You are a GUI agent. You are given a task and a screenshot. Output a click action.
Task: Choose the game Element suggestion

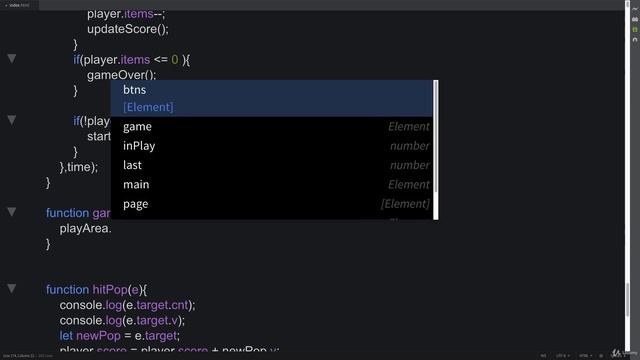271,127
